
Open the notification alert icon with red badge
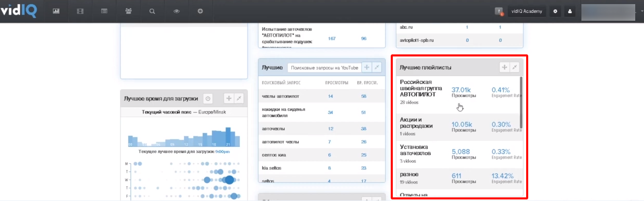click(499, 11)
